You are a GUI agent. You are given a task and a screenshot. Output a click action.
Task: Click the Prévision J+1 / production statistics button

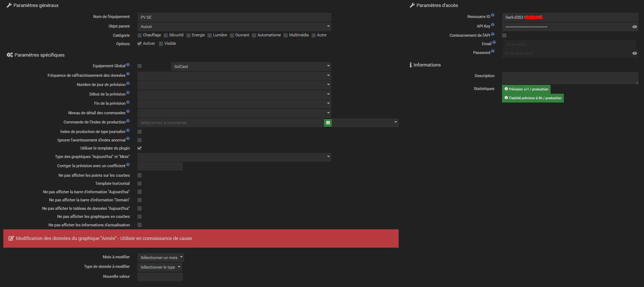[x=526, y=89]
